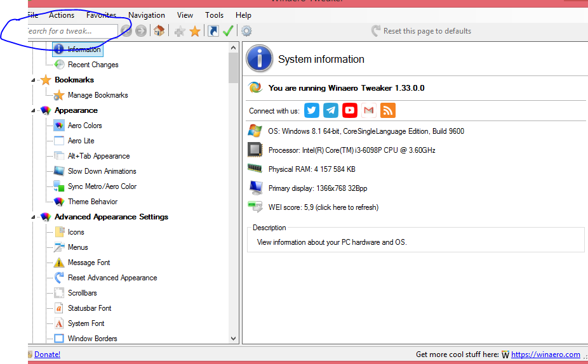Open the Twitter connect icon
Image resolution: width=588 pixels, height=364 pixels.
[x=312, y=110]
